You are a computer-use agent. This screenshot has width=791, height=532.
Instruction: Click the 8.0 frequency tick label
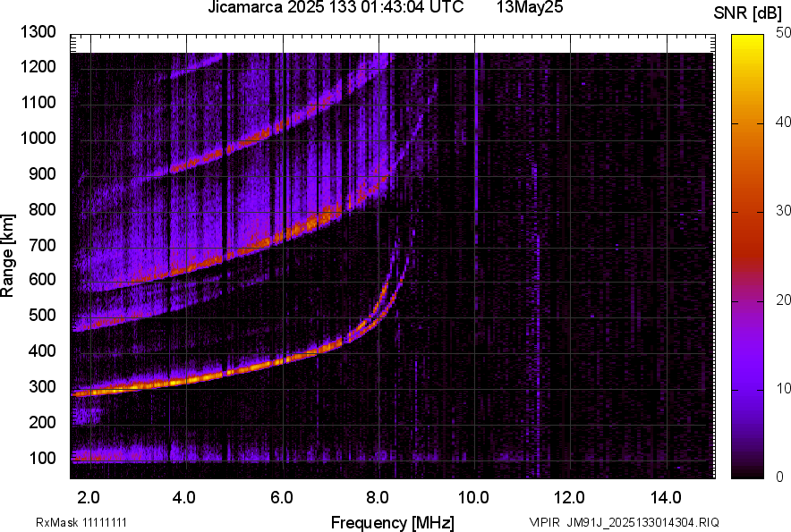click(378, 498)
